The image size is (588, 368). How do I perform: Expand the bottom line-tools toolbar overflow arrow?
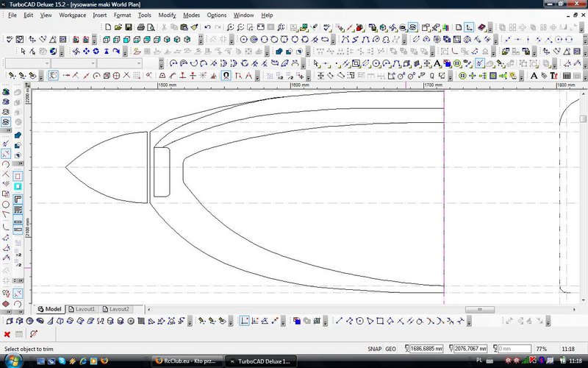coord(469,322)
